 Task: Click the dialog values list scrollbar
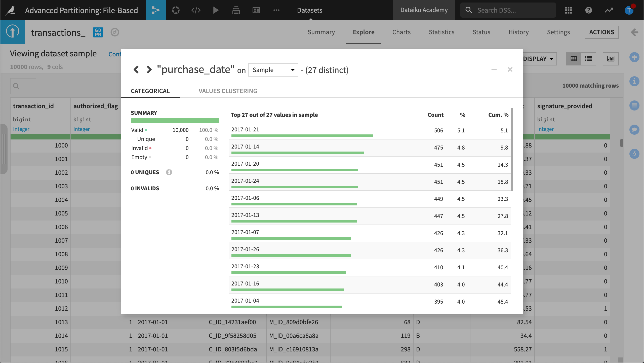tap(512, 150)
